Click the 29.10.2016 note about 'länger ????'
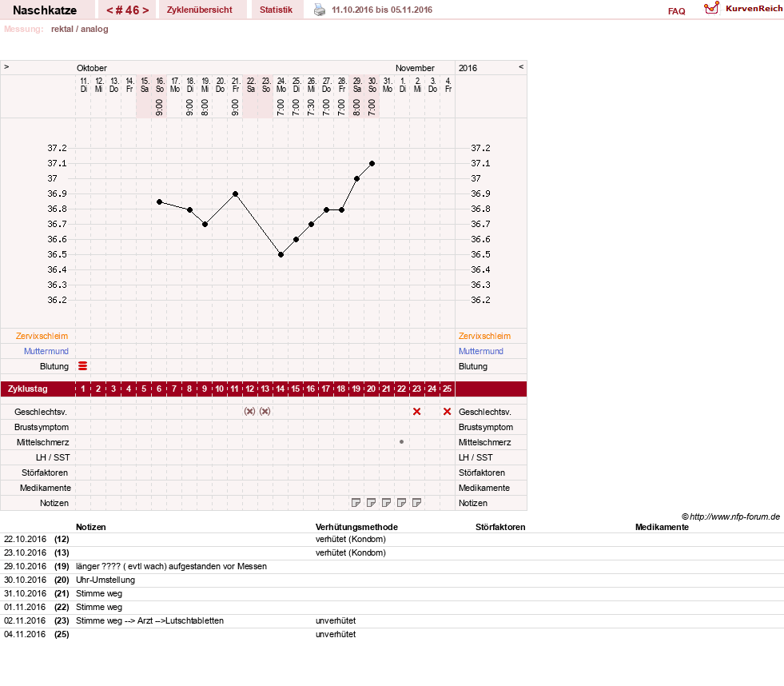 point(172,566)
